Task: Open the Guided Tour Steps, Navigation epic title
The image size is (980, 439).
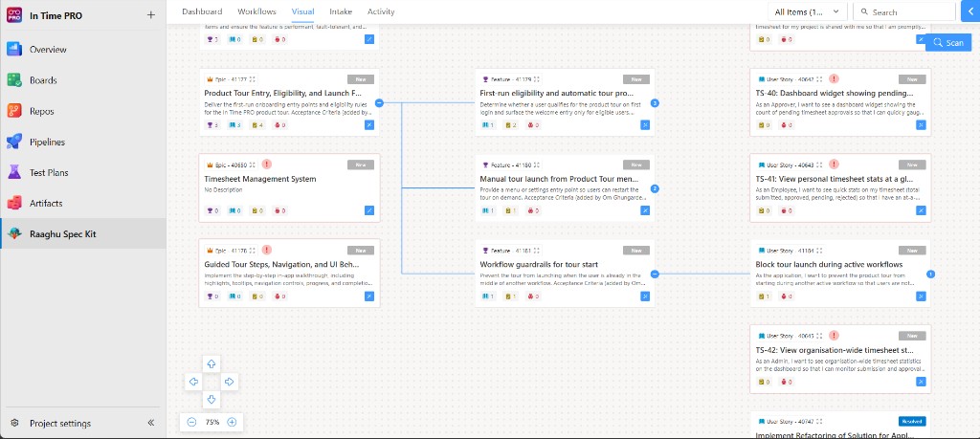Action: coord(282,264)
